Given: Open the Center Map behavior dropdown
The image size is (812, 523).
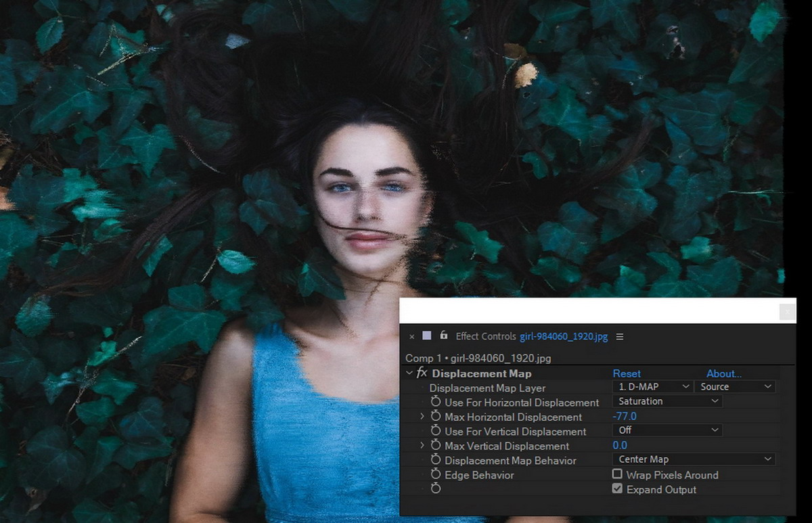Looking at the screenshot, I should click(694, 459).
